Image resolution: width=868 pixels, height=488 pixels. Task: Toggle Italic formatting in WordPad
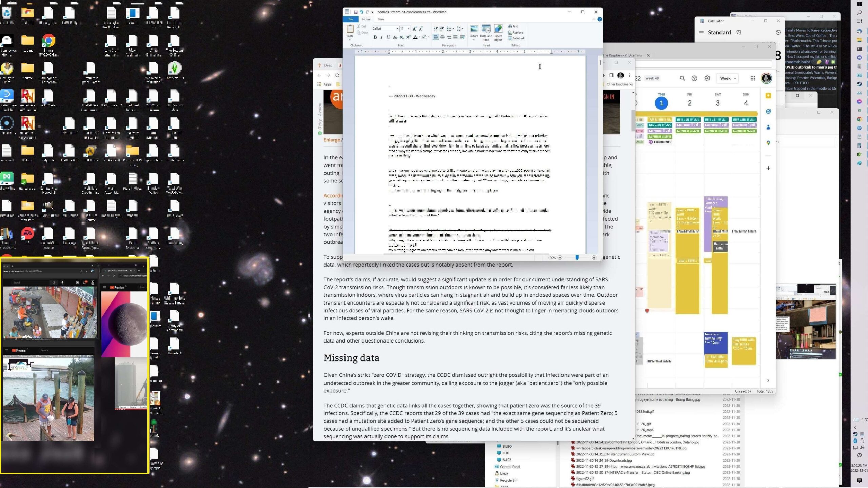[381, 37]
